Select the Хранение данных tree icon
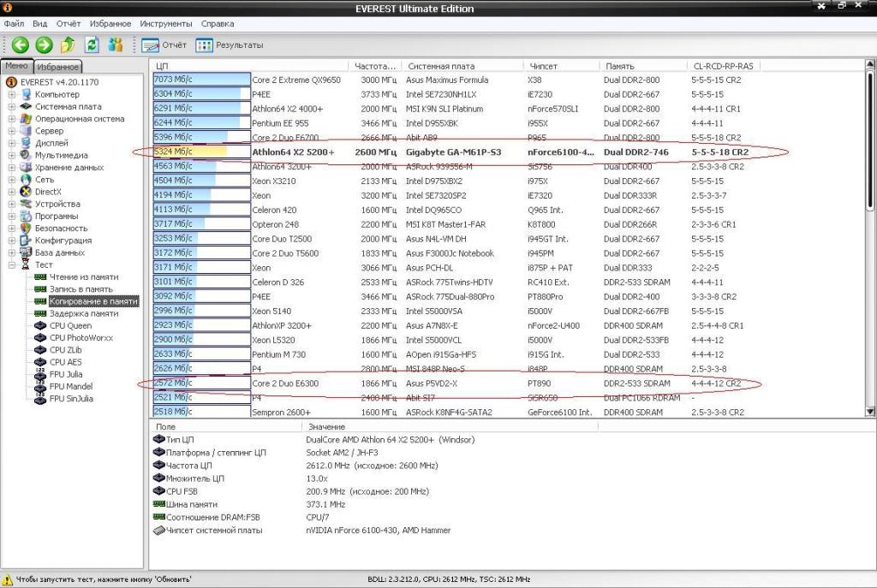The image size is (877, 588). tap(27, 167)
